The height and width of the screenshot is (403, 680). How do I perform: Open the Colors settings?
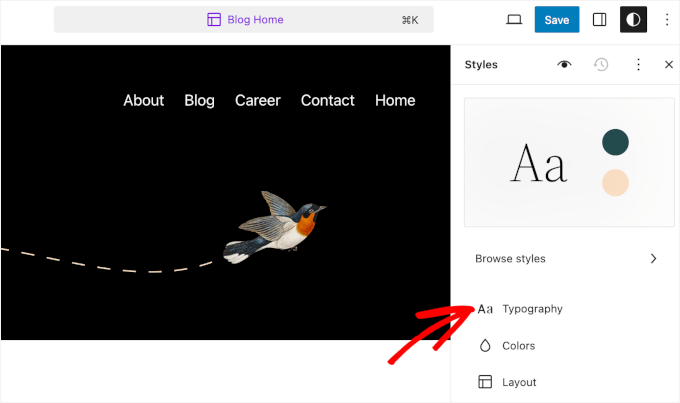pyautogui.click(x=519, y=346)
